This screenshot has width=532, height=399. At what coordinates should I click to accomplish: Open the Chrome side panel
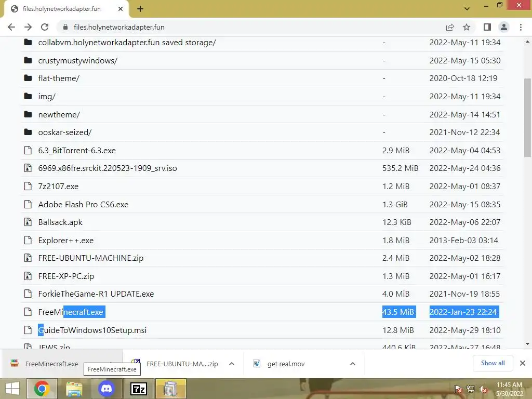pyautogui.click(x=487, y=27)
